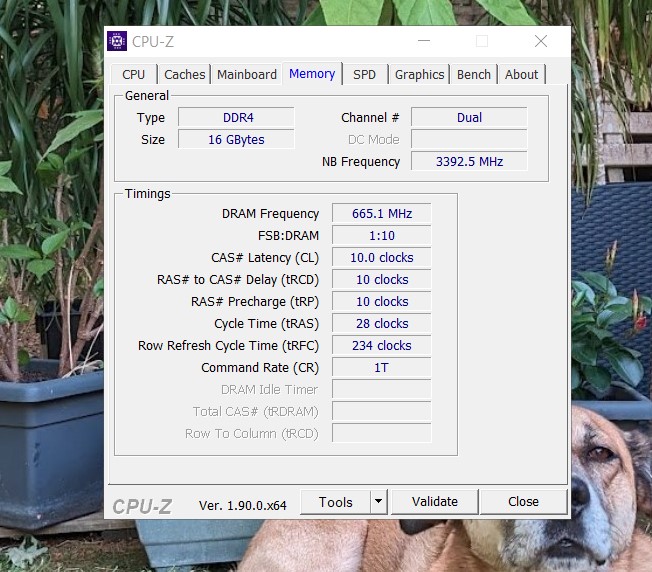Image resolution: width=652 pixels, height=572 pixels.
Task: Expand the Tools dropdown arrow
Action: coord(378,502)
